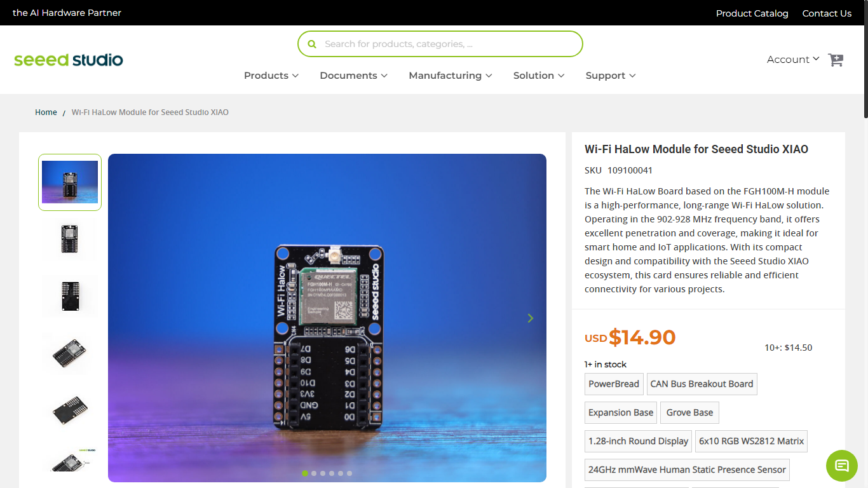Viewport: 868px width, 488px height.
Task: Expand the Products dropdown menu
Action: click(x=271, y=76)
